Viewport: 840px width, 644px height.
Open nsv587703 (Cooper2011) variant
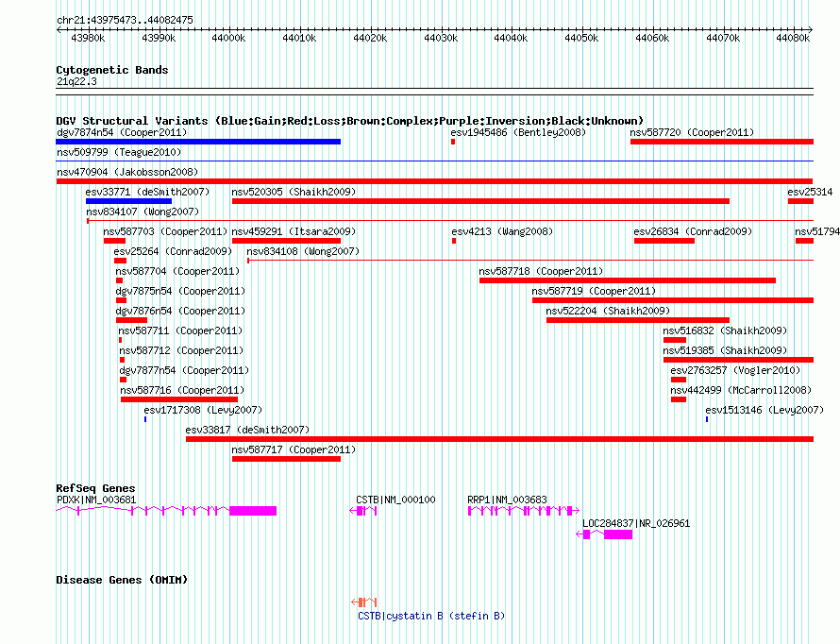[x=165, y=231]
